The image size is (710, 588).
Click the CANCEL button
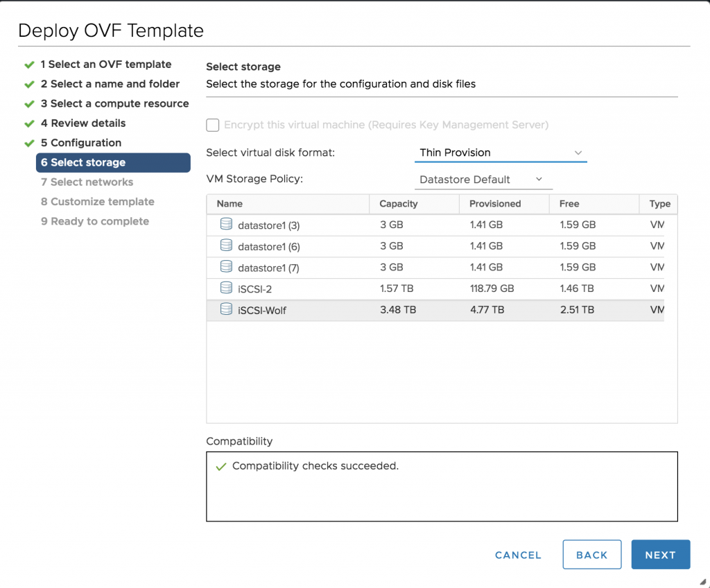[518, 555]
